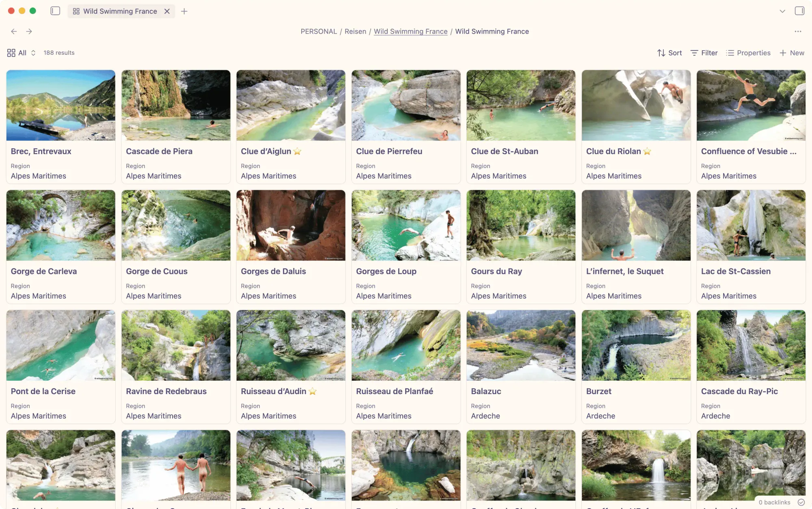The width and height of the screenshot is (812, 509).
Task: Expand the tab list chevron
Action: 782,11
